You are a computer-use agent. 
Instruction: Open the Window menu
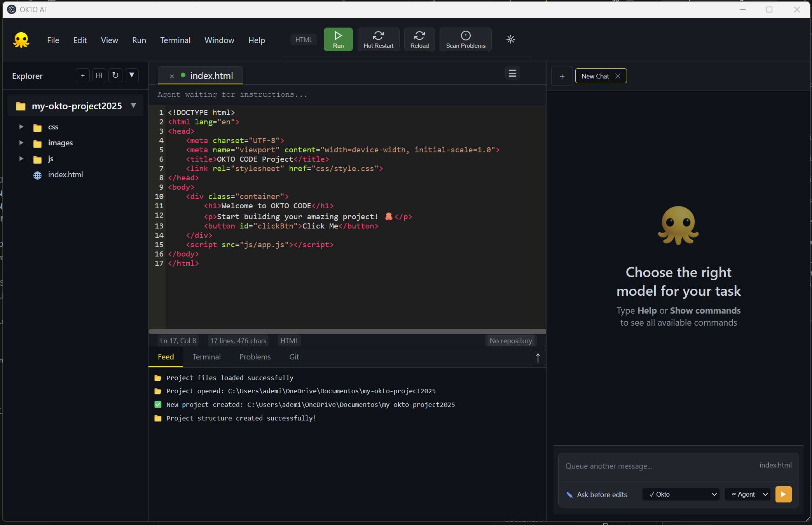click(219, 40)
